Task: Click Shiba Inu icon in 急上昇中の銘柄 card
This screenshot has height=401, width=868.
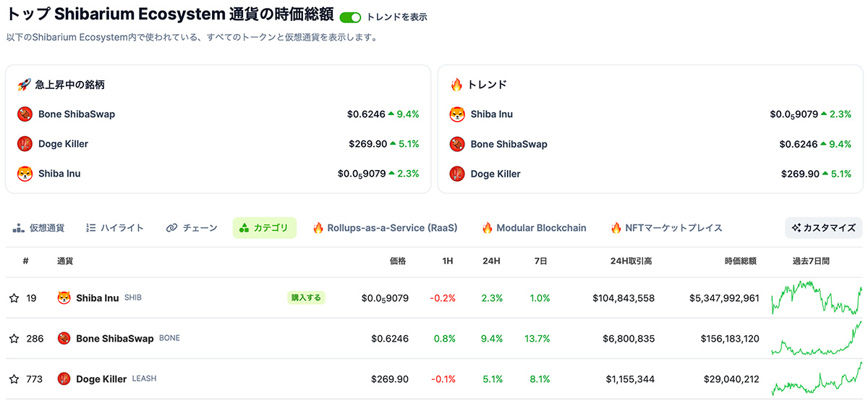Action: click(25, 174)
